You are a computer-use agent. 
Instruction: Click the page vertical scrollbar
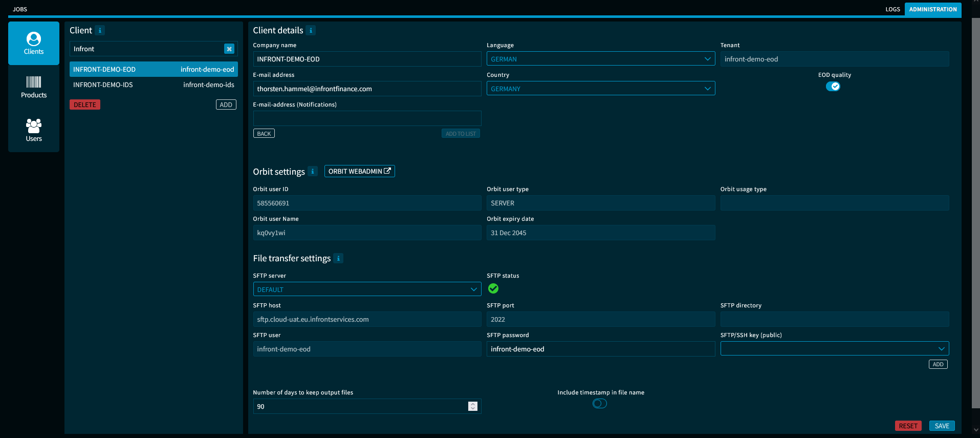[975, 213]
